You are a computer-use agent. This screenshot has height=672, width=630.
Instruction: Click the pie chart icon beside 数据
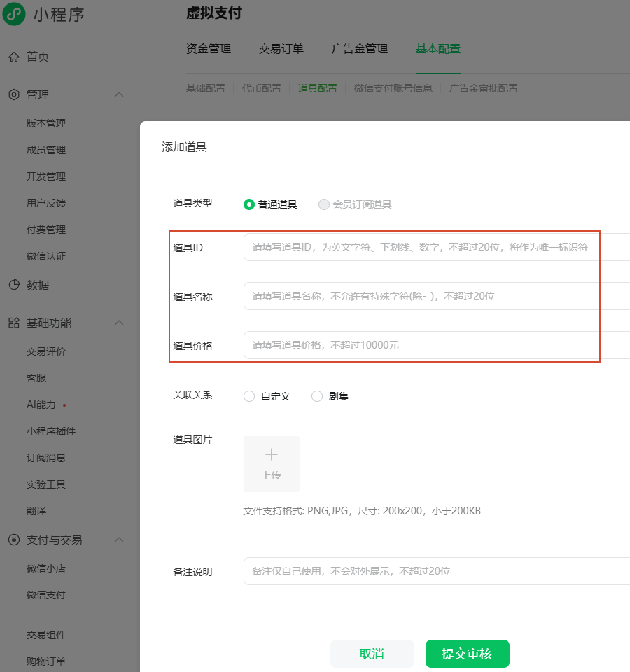tap(14, 285)
